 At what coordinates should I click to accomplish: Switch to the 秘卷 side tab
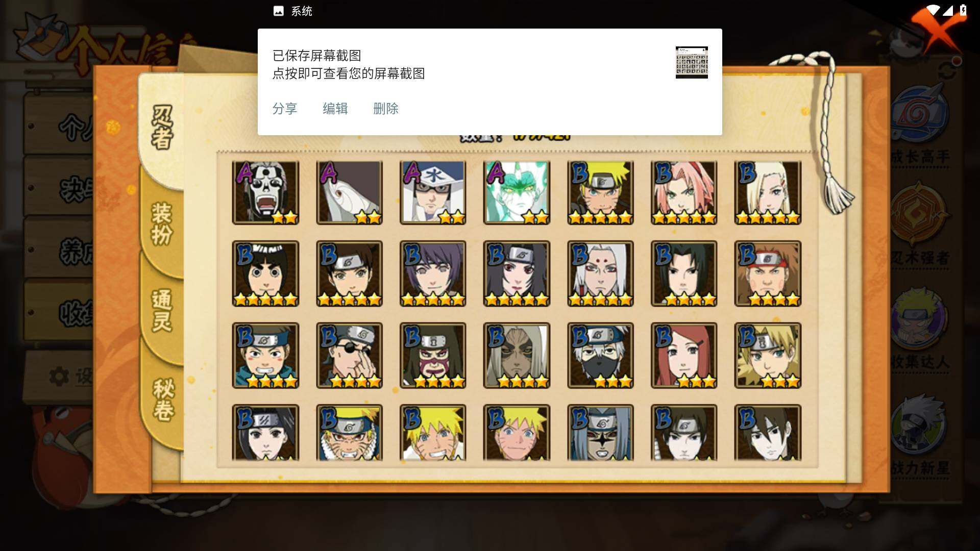coord(163,400)
